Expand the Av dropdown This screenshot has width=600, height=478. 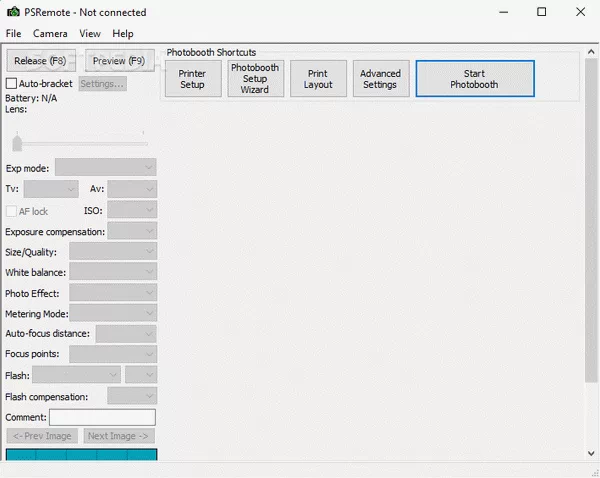tap(132, 189)
